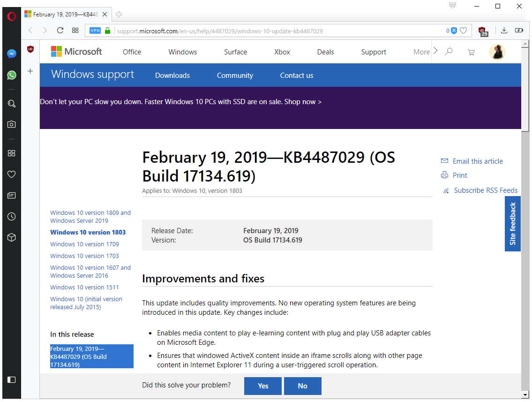
Task: Open a new tab with plus button
Action: point(119,14)
